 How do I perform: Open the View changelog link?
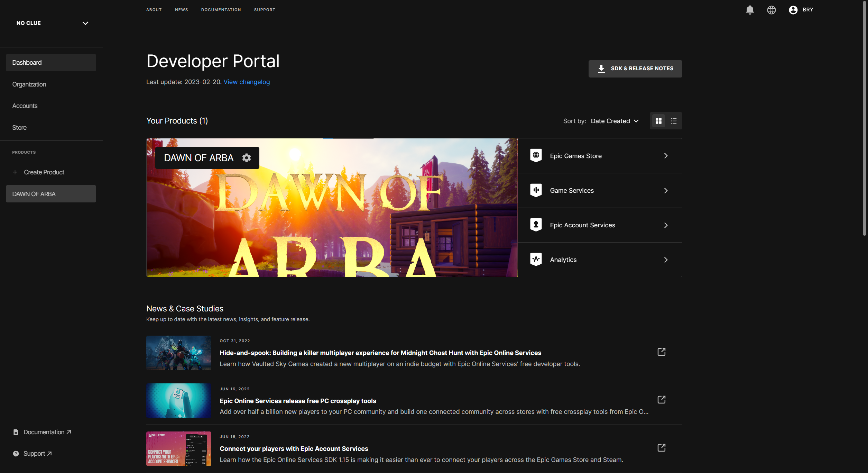[x=247, y=82]
